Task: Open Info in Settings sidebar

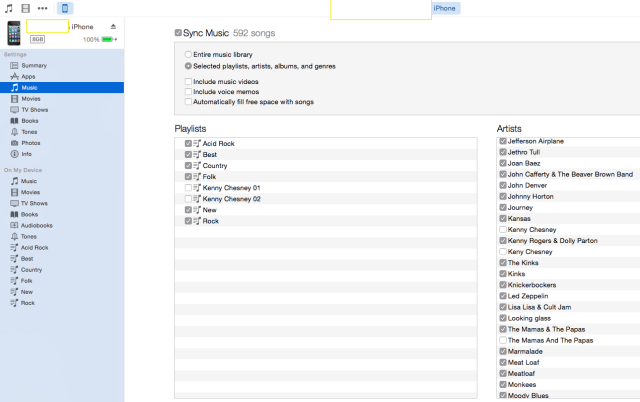Action: tap(62, 154)
